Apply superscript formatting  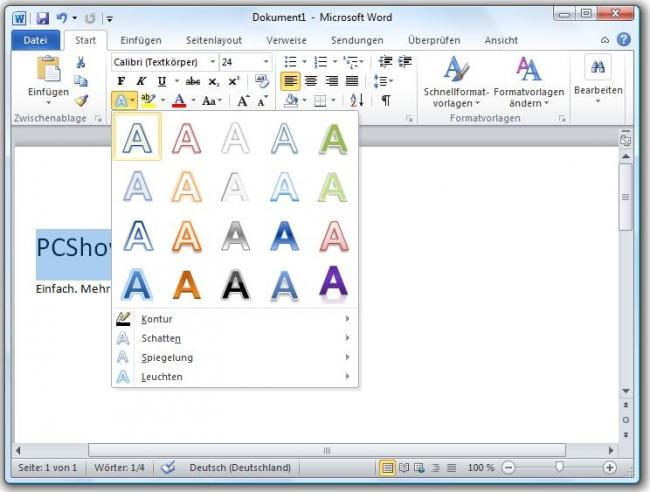point(234,81)
